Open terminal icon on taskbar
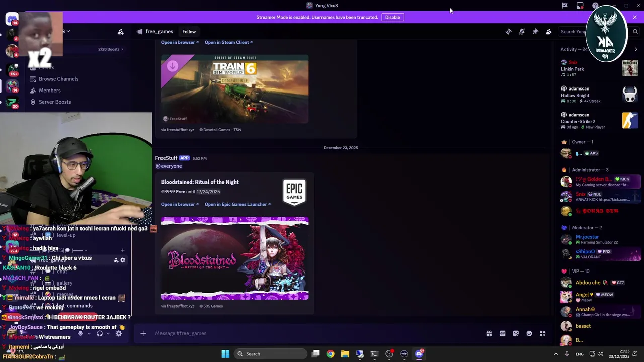Screen dimensions: 644x362 (374, 354)
